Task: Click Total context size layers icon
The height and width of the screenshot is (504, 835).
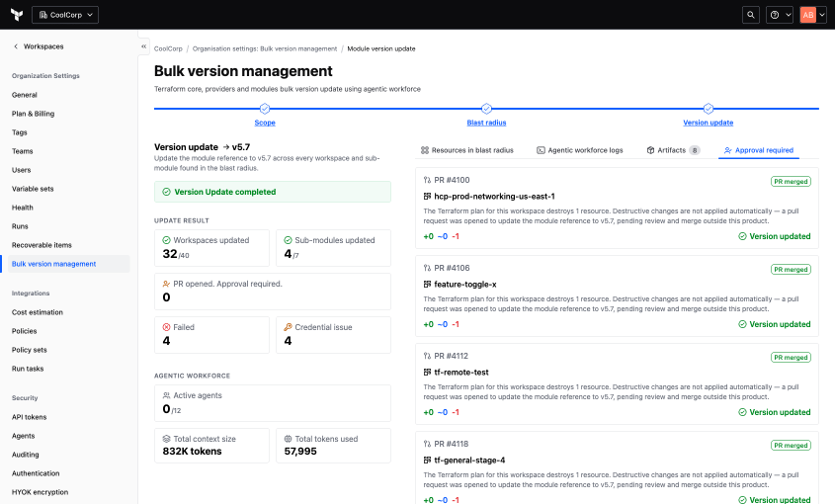Action: [166, 439]
